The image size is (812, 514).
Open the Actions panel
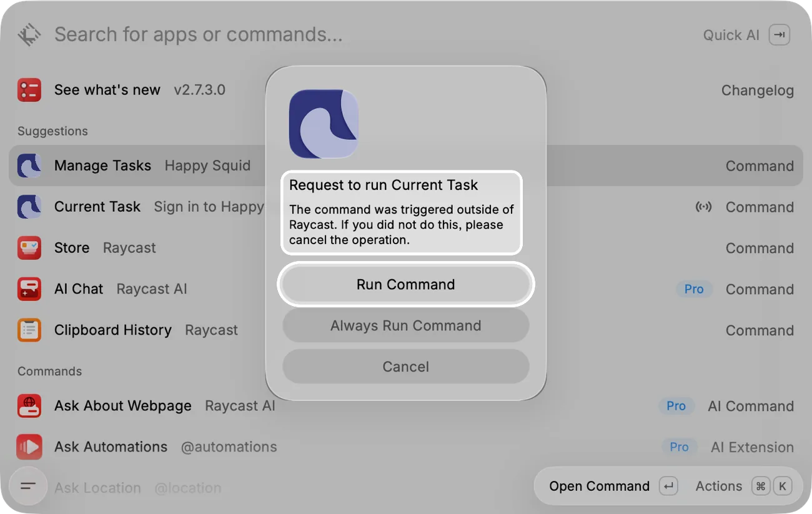(719, 487)
